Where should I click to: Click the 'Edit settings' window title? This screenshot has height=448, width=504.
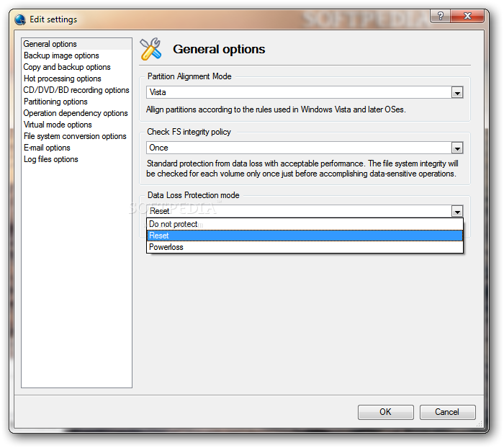(53, 19)
